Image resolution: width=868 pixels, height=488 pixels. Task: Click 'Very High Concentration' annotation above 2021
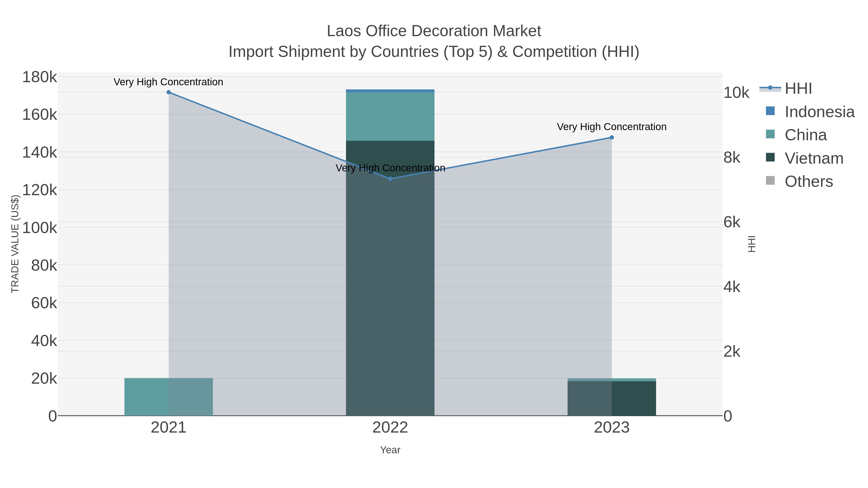tap(169, 82)
